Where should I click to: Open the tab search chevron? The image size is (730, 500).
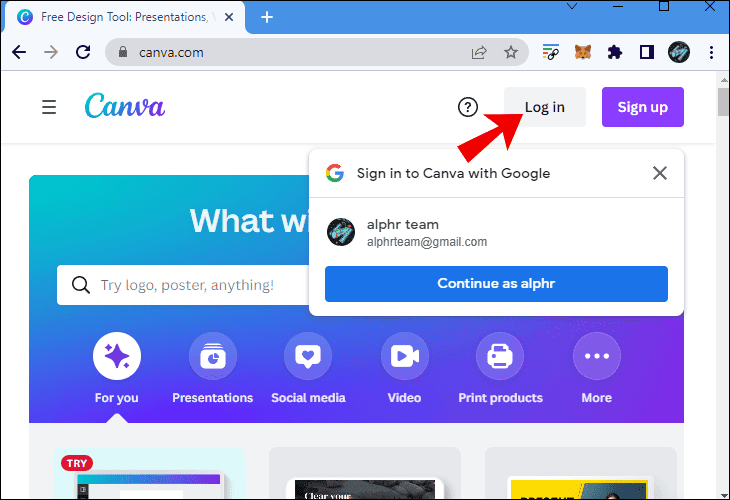[572, 7]
